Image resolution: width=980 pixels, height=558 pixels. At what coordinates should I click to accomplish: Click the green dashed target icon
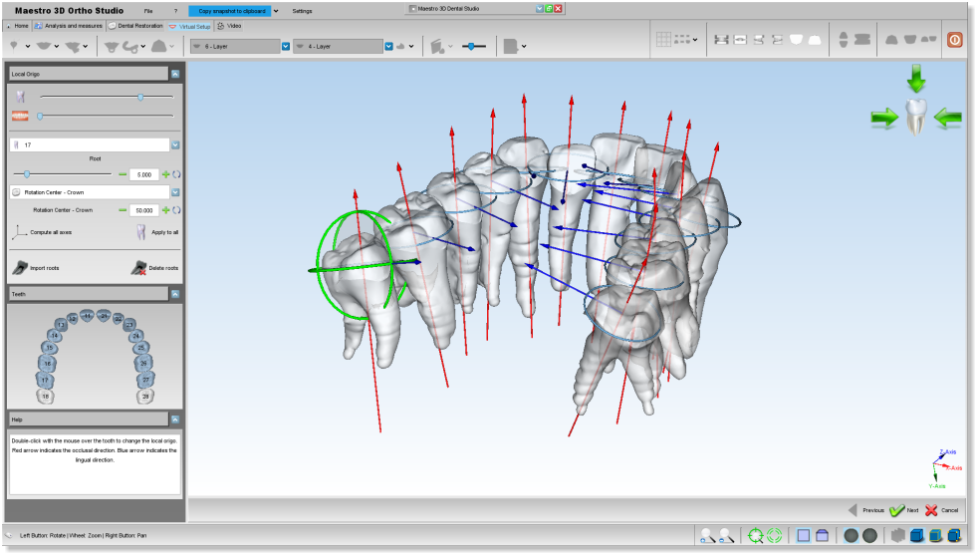pos(775,535)
